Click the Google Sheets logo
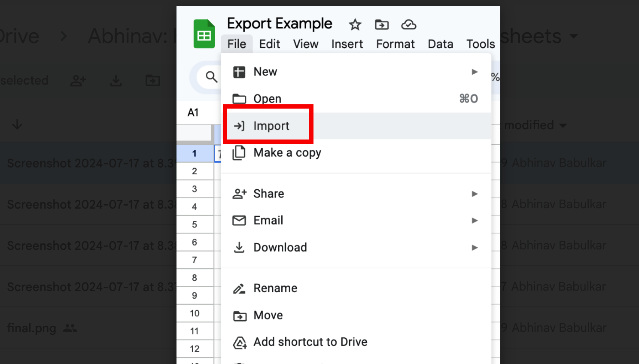 pos(204,33)
